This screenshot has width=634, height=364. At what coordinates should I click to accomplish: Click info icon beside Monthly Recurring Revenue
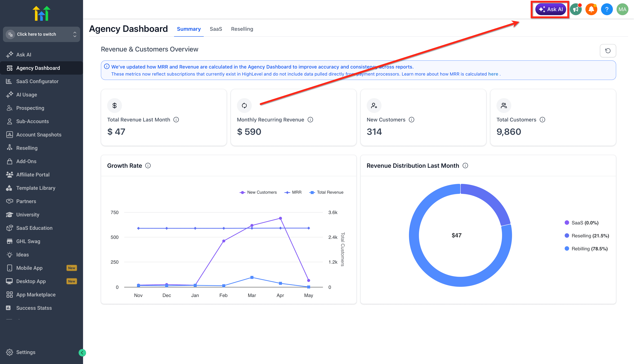coord(310,120)
